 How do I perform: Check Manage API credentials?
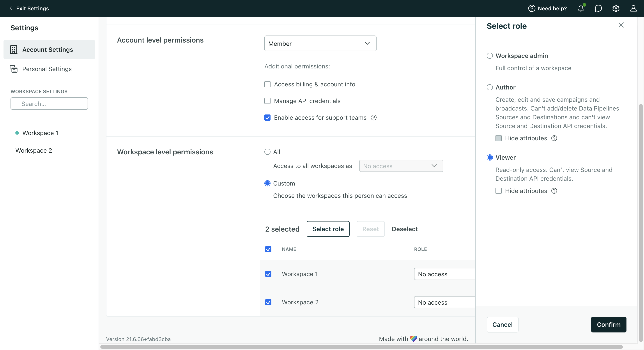(267, 101)
